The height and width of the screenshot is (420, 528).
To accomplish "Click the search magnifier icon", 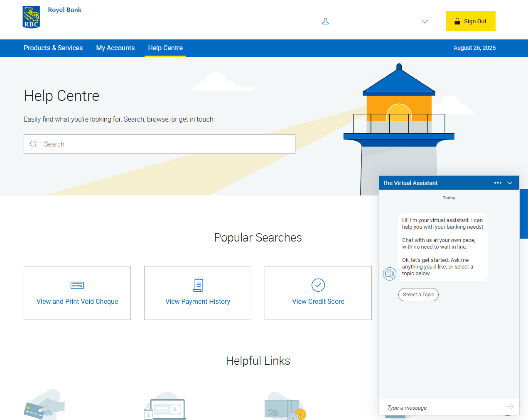I will click(34, 144).
